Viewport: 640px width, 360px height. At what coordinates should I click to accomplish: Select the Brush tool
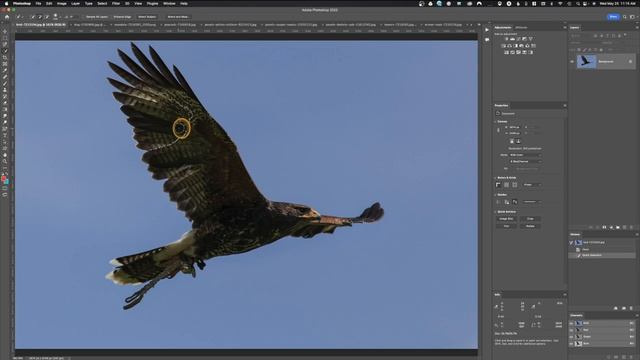pos(5,84)
